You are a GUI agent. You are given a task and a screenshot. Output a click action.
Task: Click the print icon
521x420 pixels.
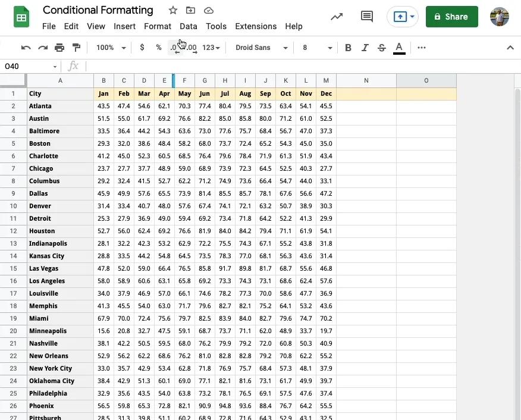click(x=59, y=48)
